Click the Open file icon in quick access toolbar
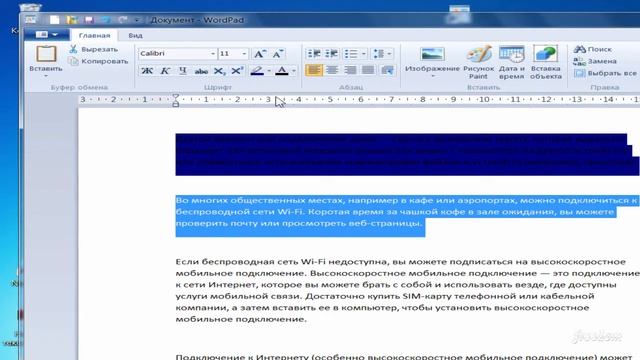The image size is (640, 360). coord(72,20)
